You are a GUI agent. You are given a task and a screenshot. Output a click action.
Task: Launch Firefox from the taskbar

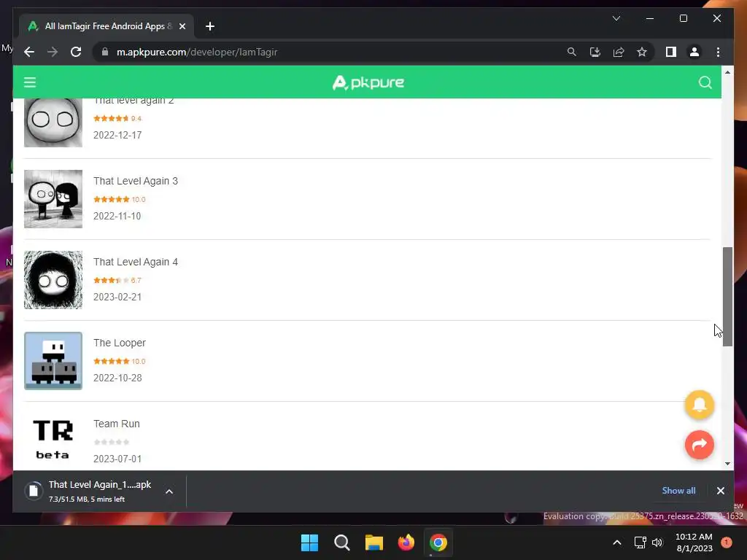pos(406,542)
